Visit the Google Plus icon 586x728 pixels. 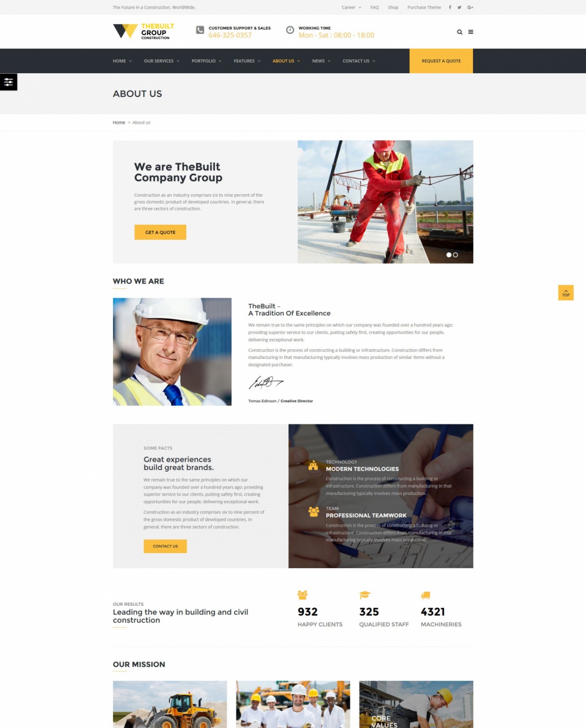click(470, 7)
